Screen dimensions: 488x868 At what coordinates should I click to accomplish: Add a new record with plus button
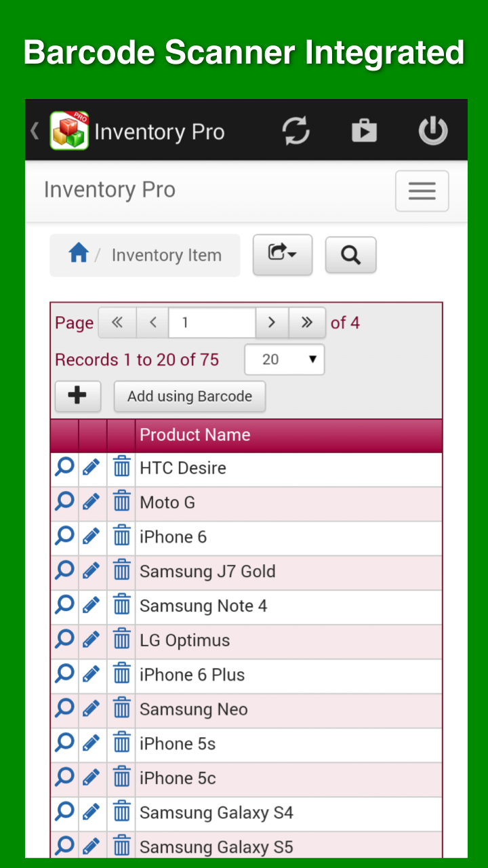(78, 396)
